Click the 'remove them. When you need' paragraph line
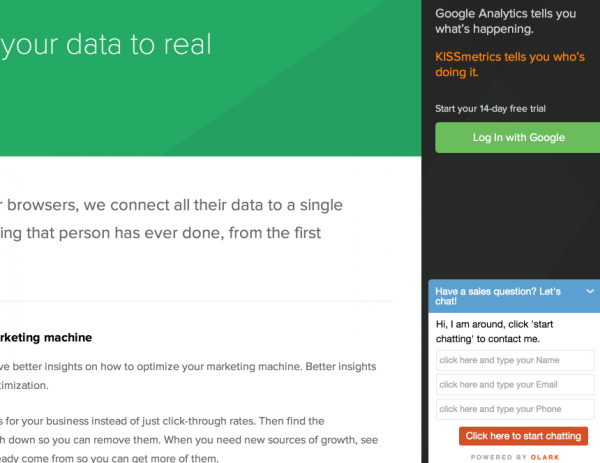Viewport: 600px width, 463px height. coord(189,440)
